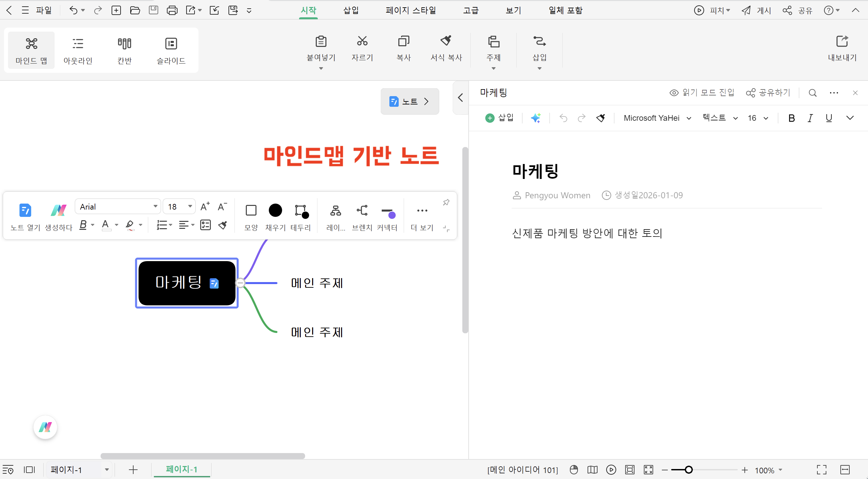Open the 삽입 ribbon tab
The height and width of the screenshot is (479, 868).
click(x=351, y=10)
